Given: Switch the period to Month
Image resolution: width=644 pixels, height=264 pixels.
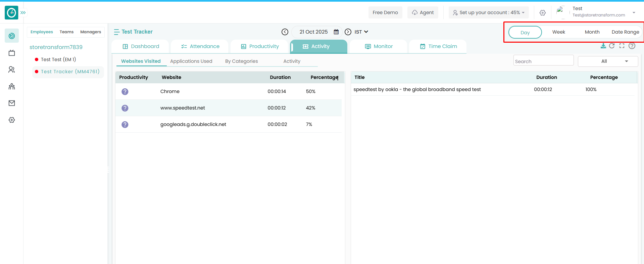Looking at the screenshot, I should click(592, 32).
